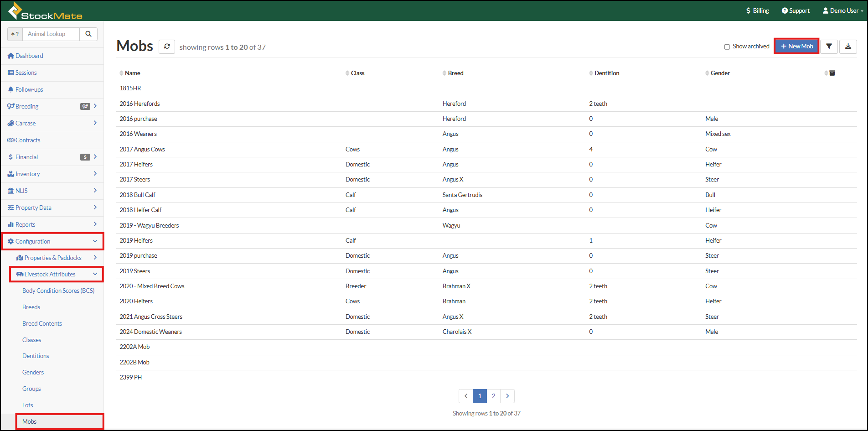Click the wildcard *? lookup icon
The width and height of the screenshot is (868, 431).
point(15,34)
